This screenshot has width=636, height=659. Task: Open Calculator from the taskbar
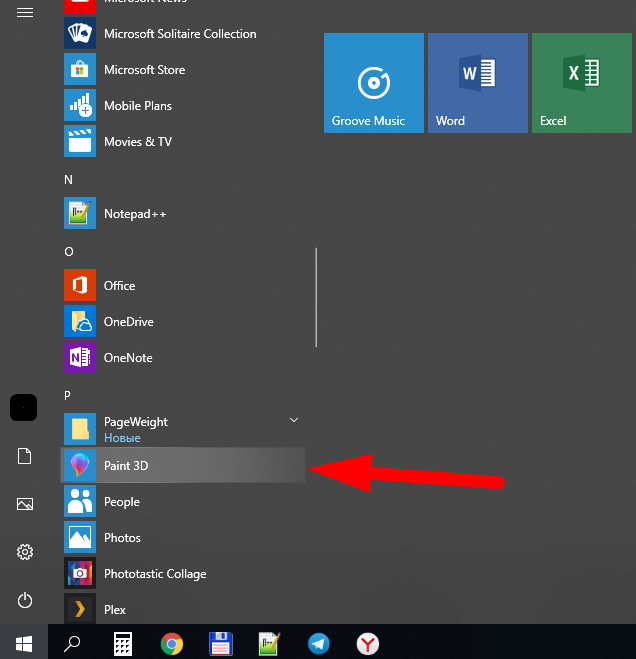123,643
